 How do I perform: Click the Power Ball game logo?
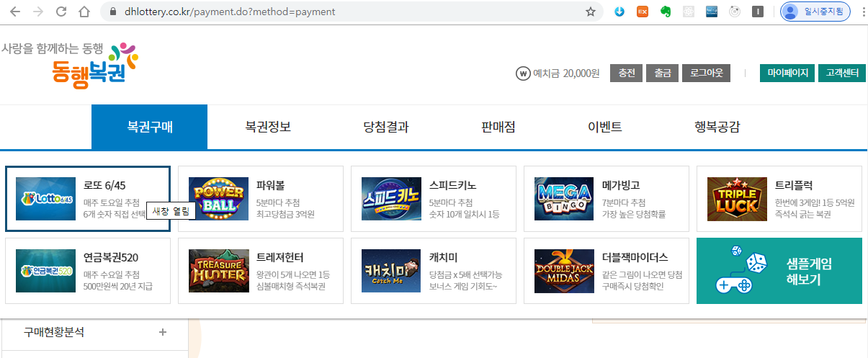[x=218, y=199]
